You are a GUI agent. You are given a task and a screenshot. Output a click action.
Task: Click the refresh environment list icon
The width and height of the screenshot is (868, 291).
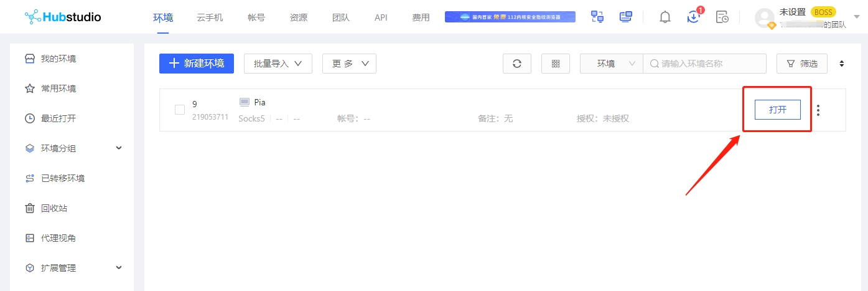click(x=516, y=64)
